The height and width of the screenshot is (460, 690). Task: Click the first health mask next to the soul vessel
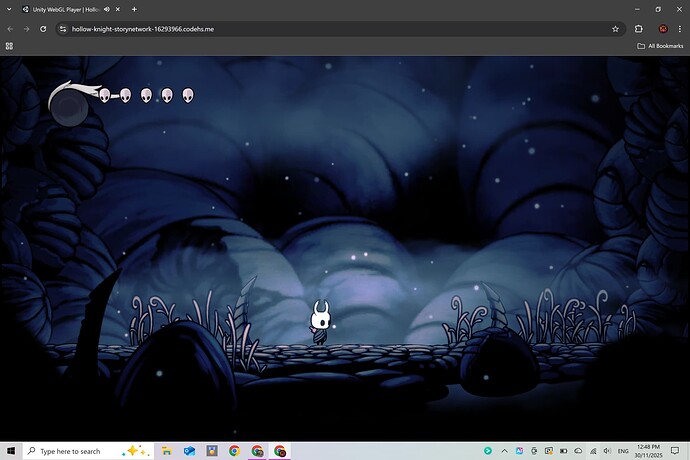coord(104,95)
